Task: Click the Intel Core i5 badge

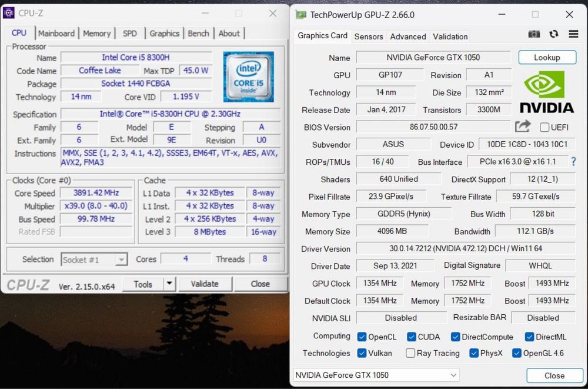Action: [x=248, y=77]
